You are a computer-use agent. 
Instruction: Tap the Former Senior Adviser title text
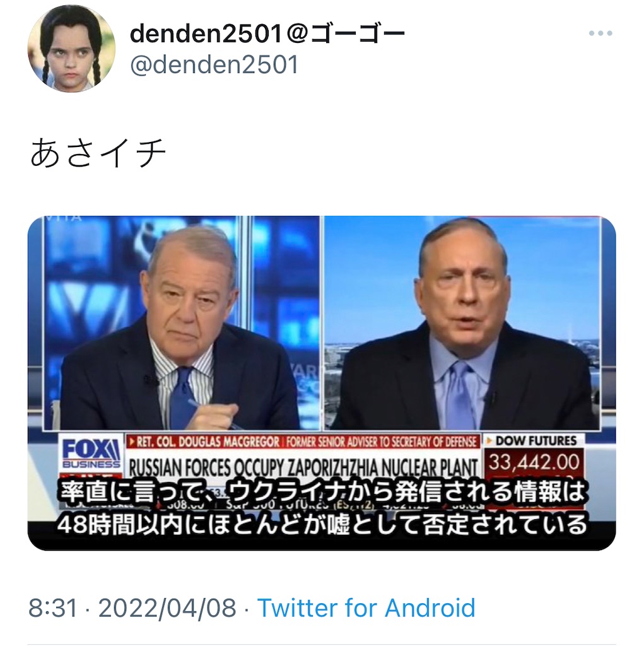(x=381, y=442)
